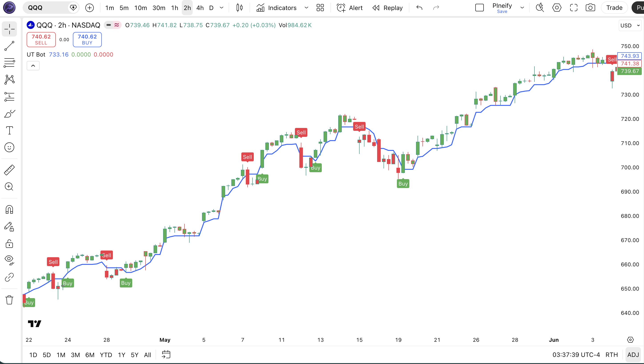This screenshot has width=644, height=364.
Task: Open the emoji and icons tool
Action: (10, 148)
